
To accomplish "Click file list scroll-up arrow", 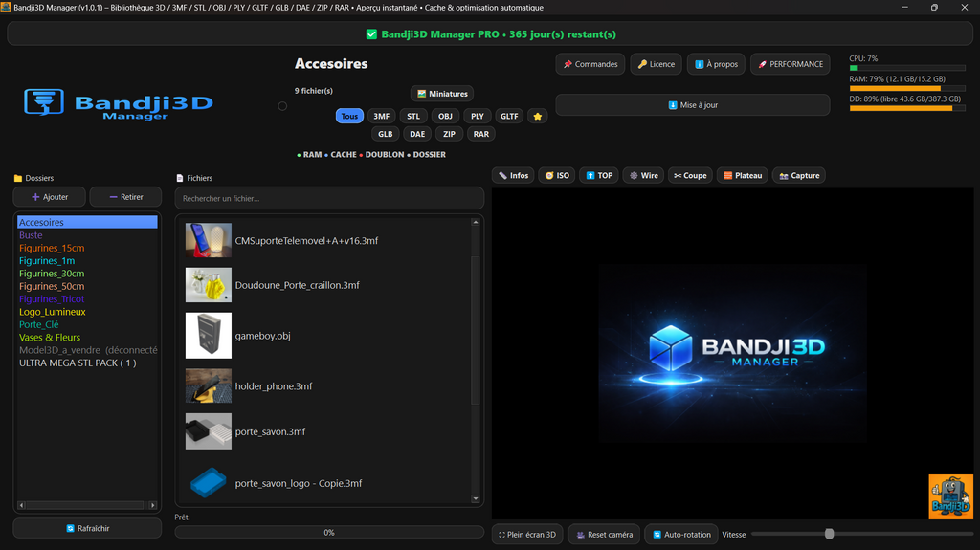I will pos(476,223).
